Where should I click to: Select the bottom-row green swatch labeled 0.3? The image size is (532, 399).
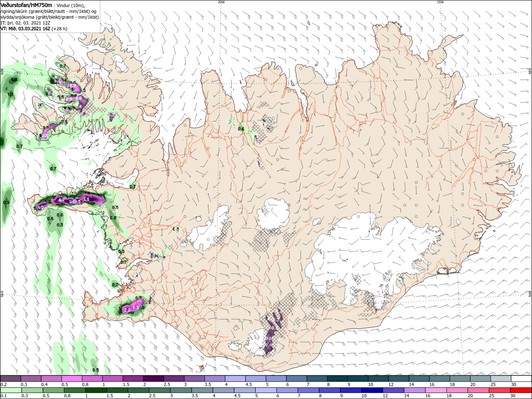pyautogui.click(x=31, y=390)
